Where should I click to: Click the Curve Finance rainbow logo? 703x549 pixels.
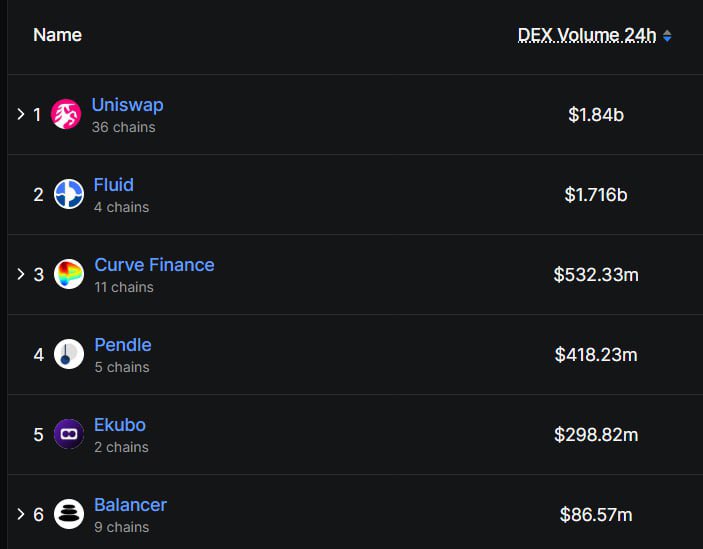pos(69,274)
